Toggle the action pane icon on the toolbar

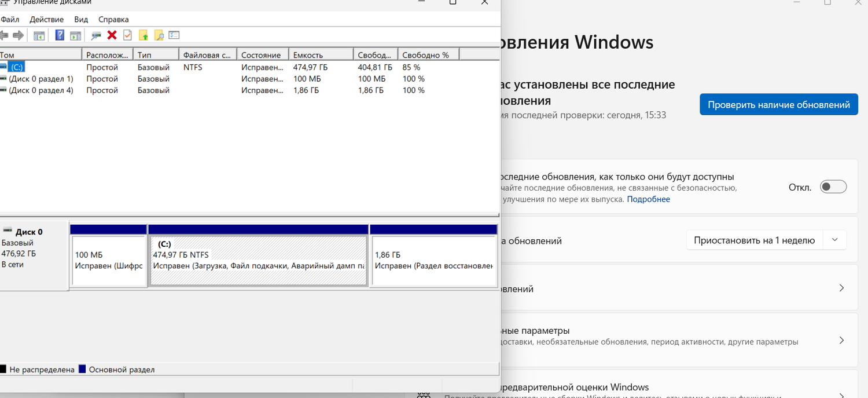coord(75,35)
